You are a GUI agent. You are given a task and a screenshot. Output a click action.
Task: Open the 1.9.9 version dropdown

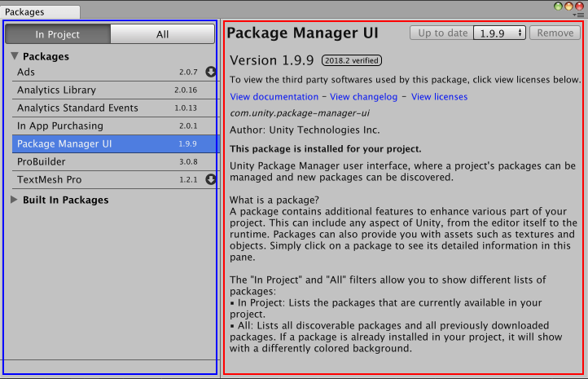click(499, 33)
